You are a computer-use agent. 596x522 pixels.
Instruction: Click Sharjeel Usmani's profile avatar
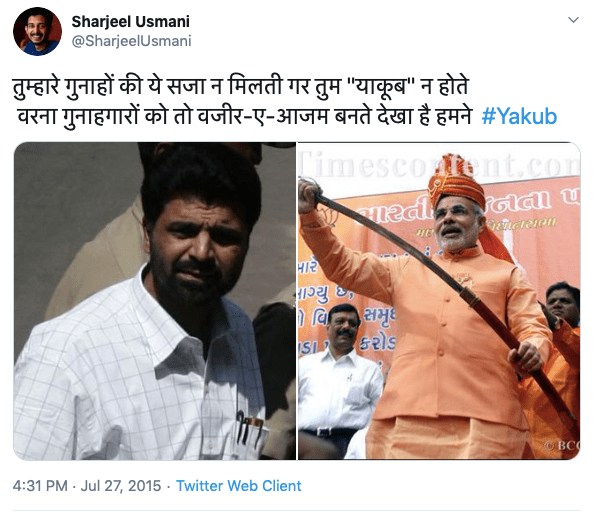click(37, 32)
